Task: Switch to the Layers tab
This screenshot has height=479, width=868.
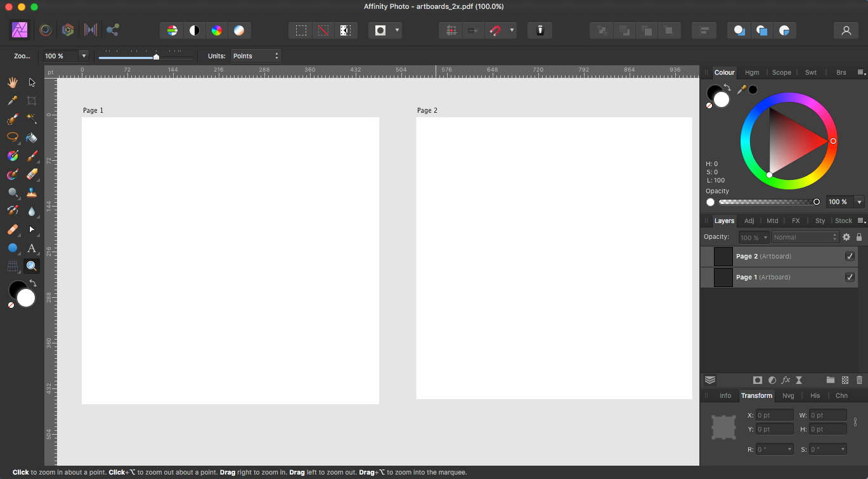Action: pyautogui.click(x=724, y=220)
